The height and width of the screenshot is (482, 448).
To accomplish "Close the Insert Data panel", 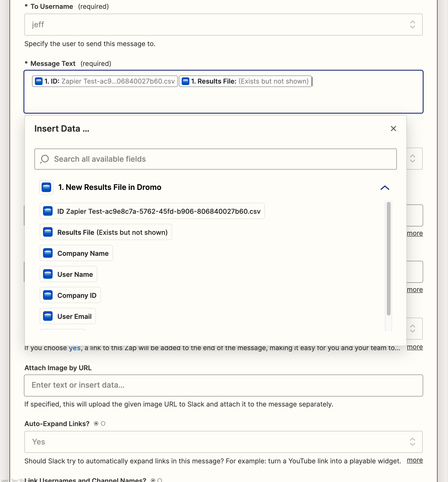I will coord(393,129).
